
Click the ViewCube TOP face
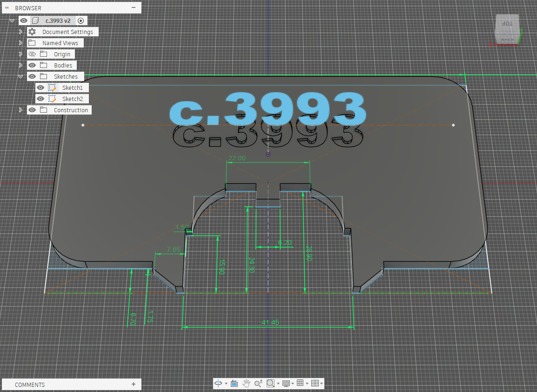click(507, 24)
